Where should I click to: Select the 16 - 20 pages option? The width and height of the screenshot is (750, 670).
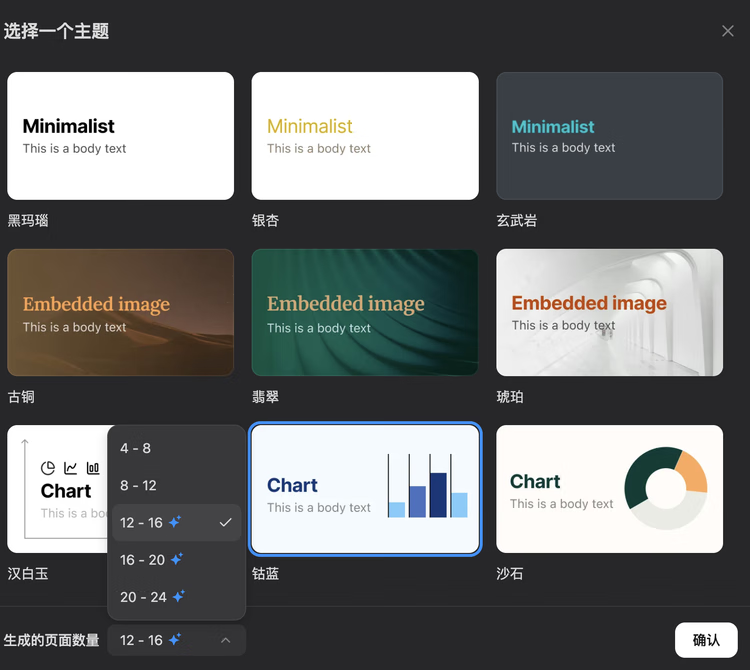[x=176, y=560]
